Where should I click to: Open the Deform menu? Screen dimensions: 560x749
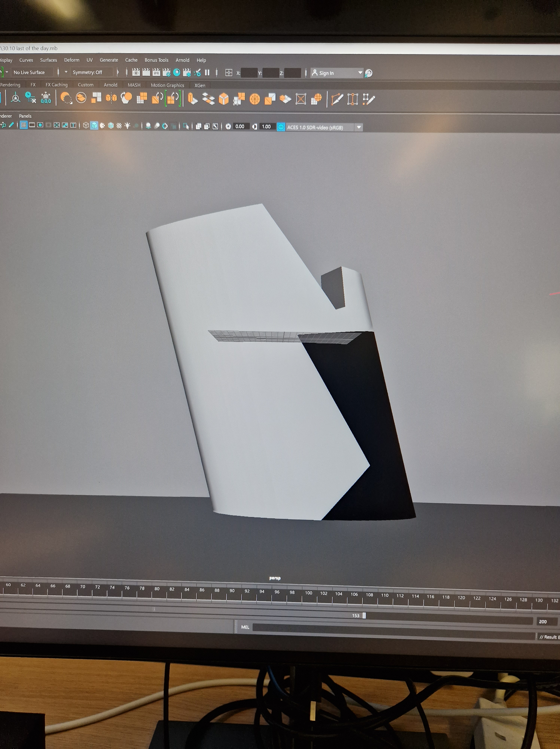tap(72, 60)
